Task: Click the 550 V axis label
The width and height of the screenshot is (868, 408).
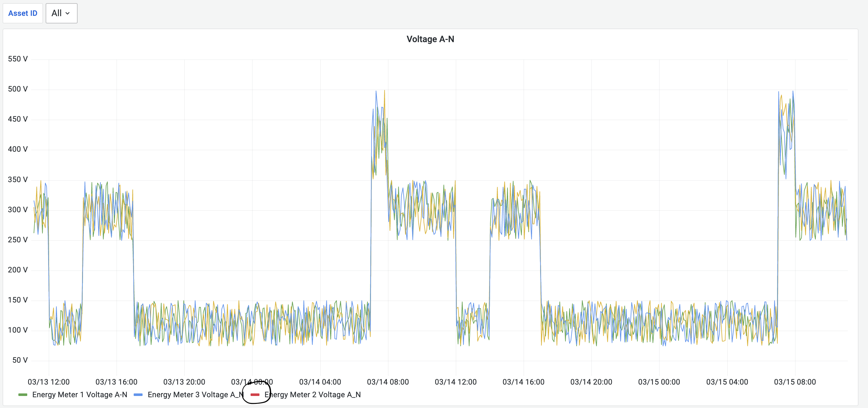Action: pos(19,59)
